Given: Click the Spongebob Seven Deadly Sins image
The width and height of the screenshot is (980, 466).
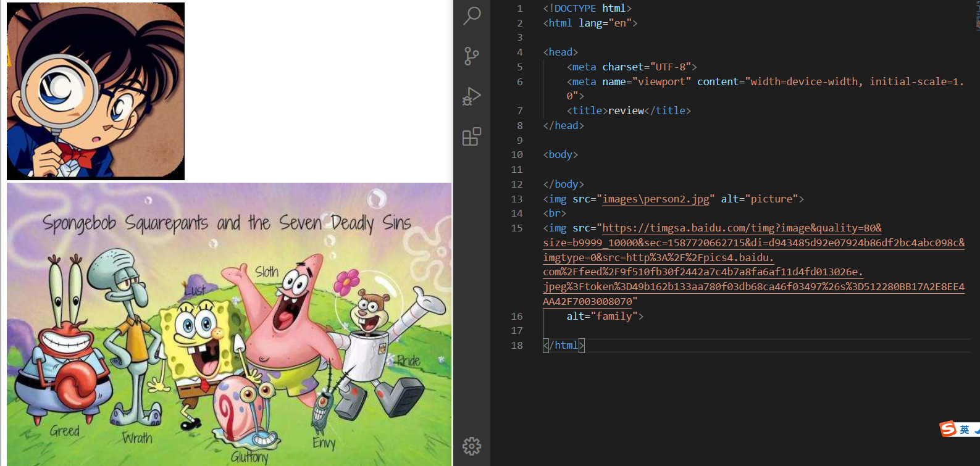Looking at the screenshot, I should click(x=229, y=324).
